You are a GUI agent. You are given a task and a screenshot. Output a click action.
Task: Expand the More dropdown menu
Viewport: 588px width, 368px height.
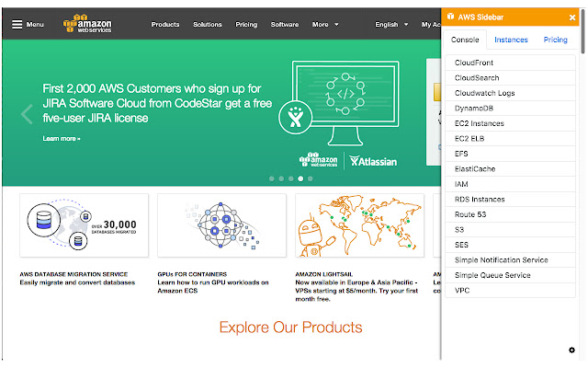[x=325, y=25]
